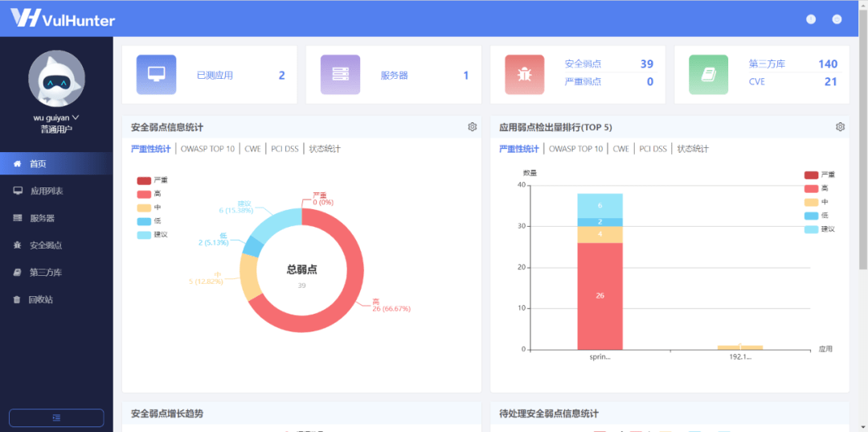
Task: Click the yellow 4 segment of the bar
Action: click(x=600, y=234)
